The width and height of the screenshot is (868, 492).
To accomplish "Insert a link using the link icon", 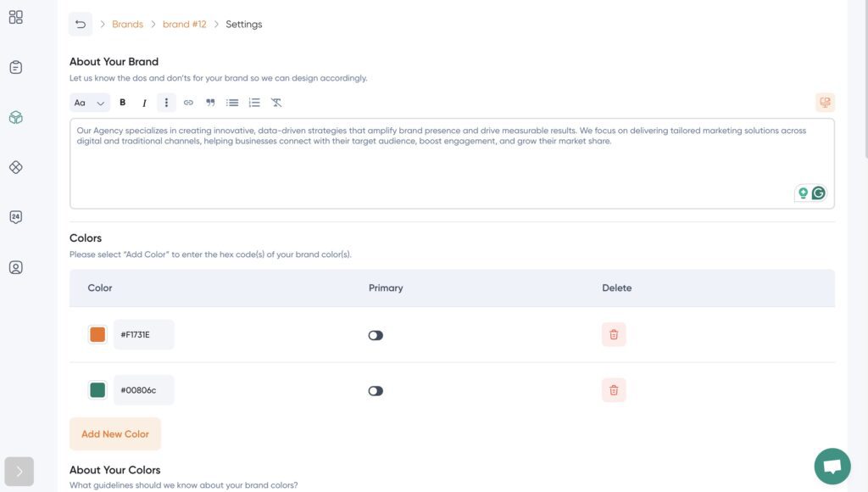I will pyautogui.click(x=188, y=103).
